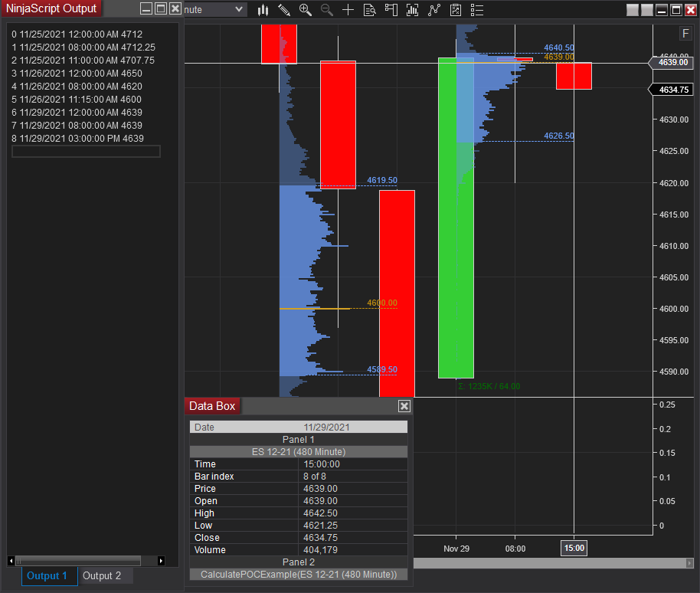Click the zoom out magnifier icon
This screenshot has width=700, height=593.
tap(327, 10)
